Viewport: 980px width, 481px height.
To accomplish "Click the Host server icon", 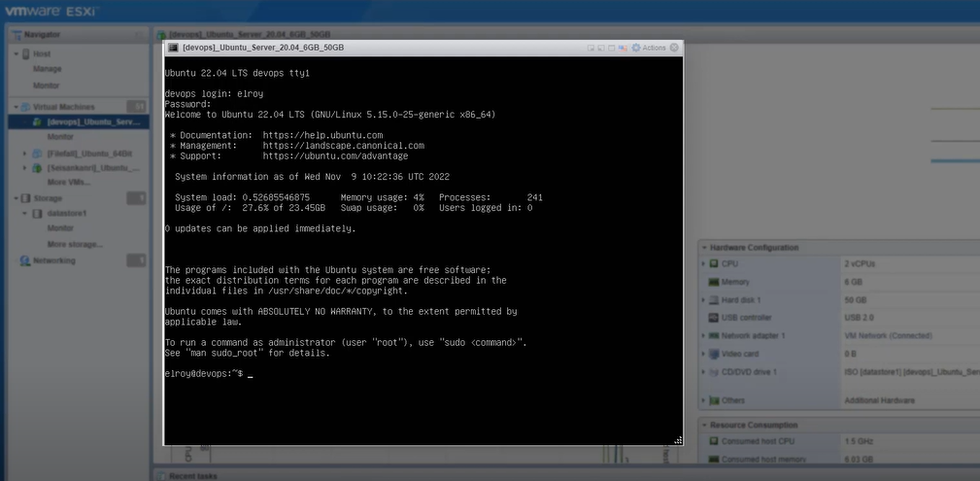I will pyautogui.click(x=26, y=53).
